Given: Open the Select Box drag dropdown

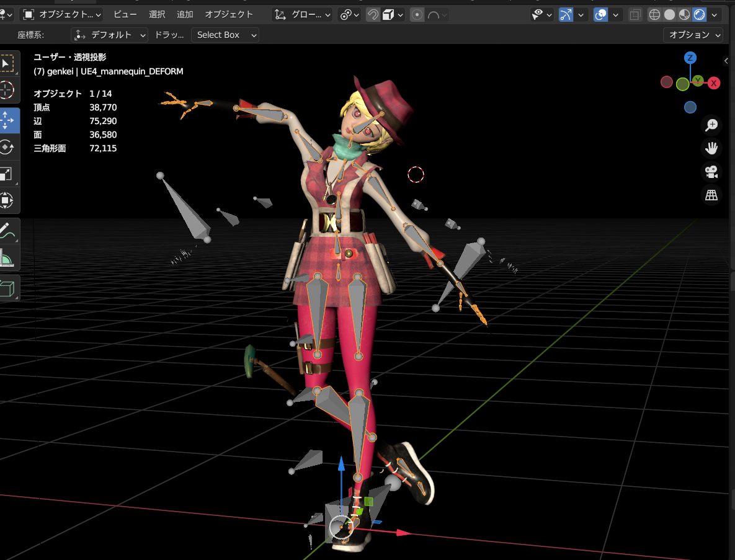Looking at the screenshot, I should click(225, 35).
